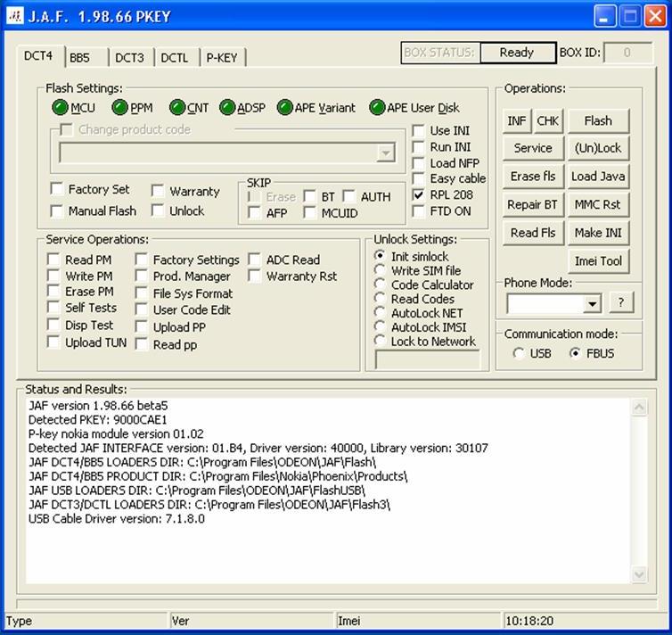Enable Read PM service operation
The height and width of the screenshot is (635, 672).
[x=53, y=259]
